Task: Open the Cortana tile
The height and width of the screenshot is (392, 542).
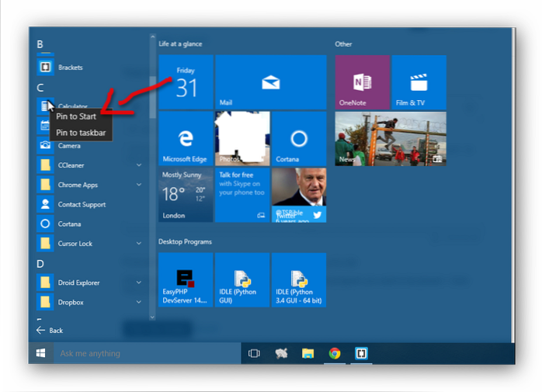Action: (298, 138)
